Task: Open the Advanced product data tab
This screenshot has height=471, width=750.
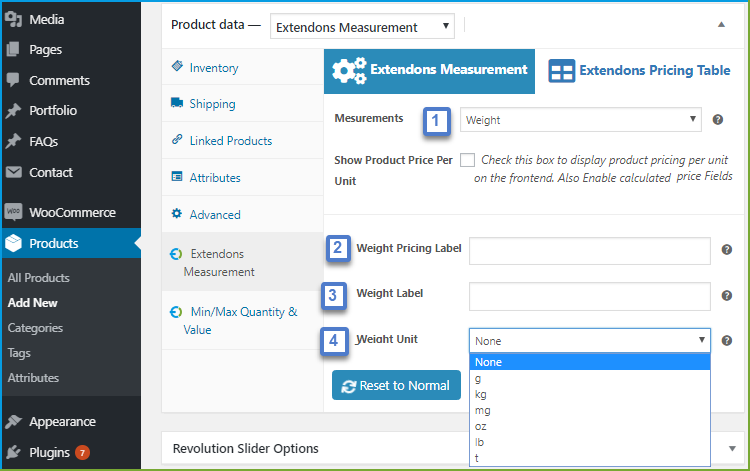Action: [x=243, y=214]
